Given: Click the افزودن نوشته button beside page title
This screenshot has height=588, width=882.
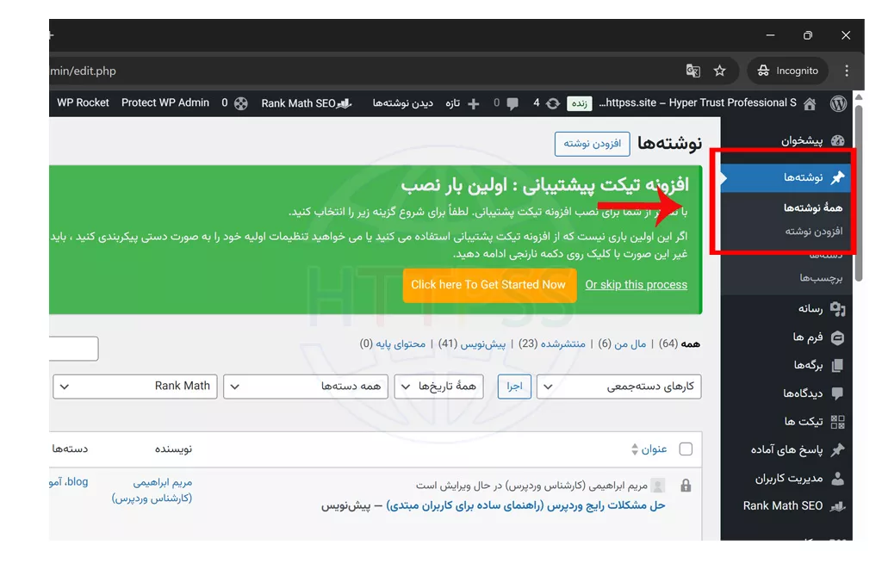Looking at the screenshot, I should [x=593, y=144].
